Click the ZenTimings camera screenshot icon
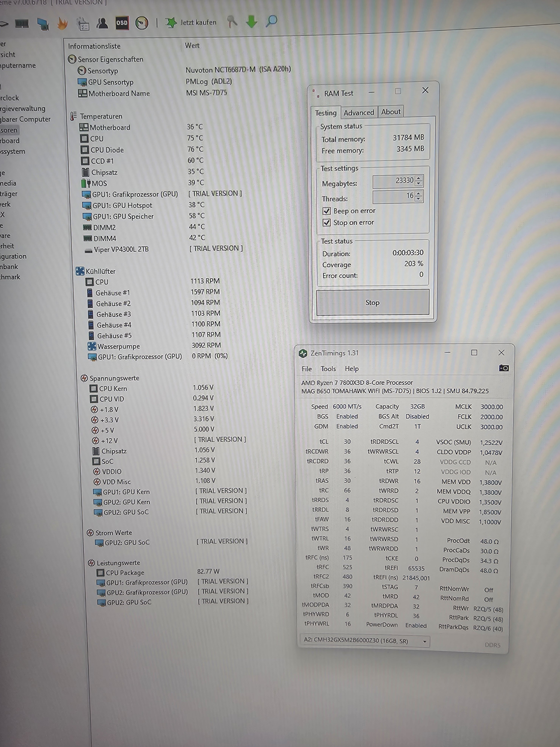Image resolution: width=560 pixels, height=747 pixels. pos(504,368)
